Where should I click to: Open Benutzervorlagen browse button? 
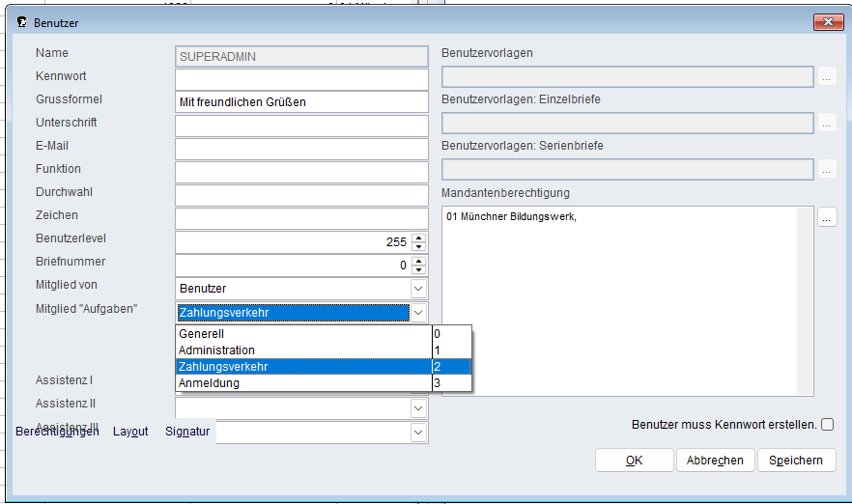pos(827,77)
